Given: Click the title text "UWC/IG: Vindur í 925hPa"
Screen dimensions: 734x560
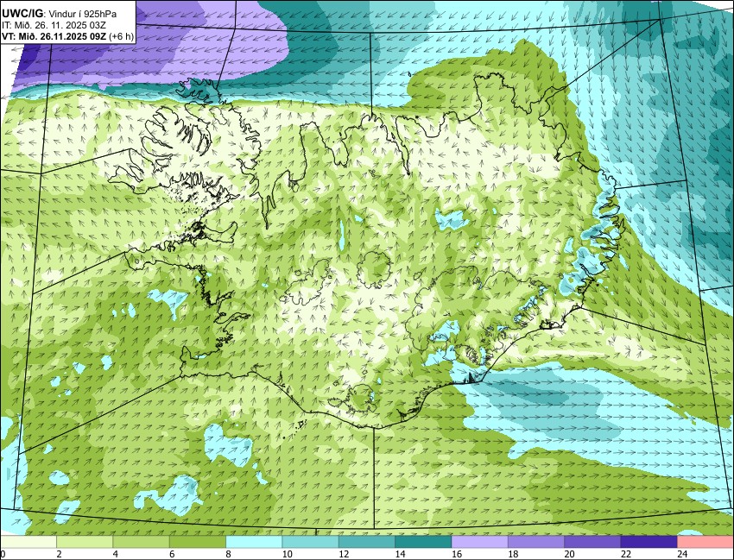Looking at the screenshot, I should (59, 14).
